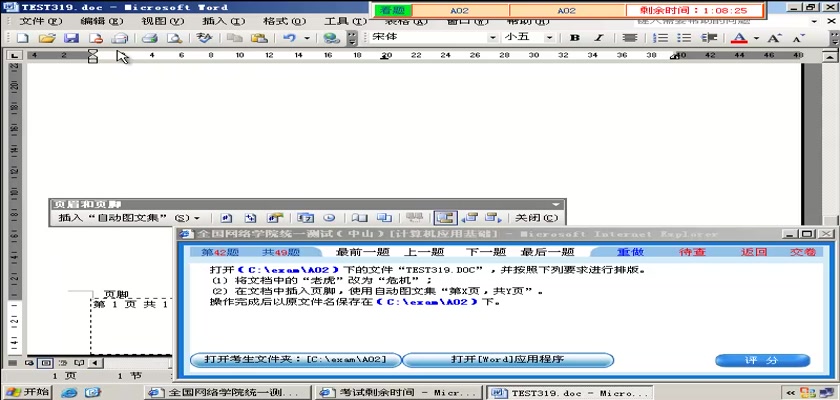Toggle distributed text alignment
The image size is (840, 400).
point(629,38)
